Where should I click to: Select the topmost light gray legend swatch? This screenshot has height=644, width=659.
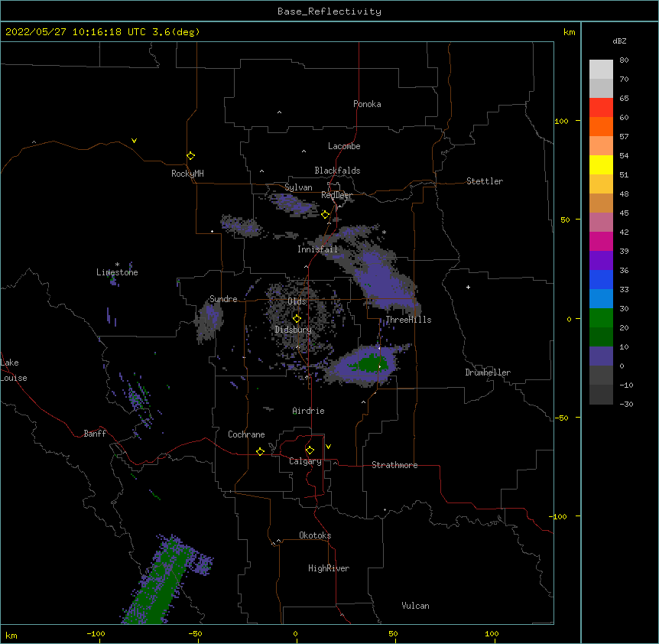pos(601,70)
